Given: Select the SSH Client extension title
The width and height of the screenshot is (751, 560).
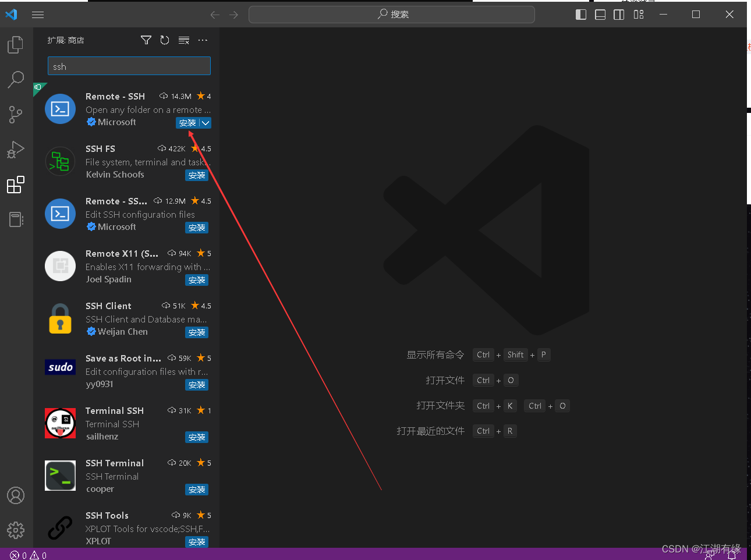Looking at the screenshot, I should tap(108, 306).
